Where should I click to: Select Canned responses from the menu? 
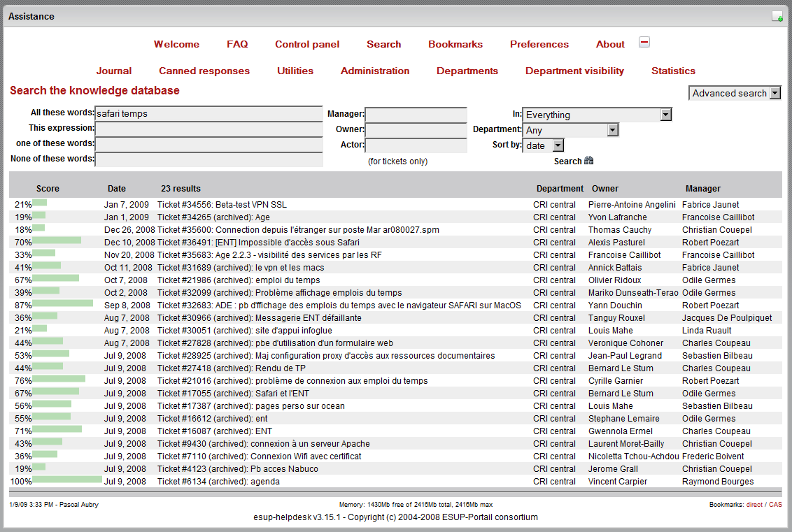204,71
